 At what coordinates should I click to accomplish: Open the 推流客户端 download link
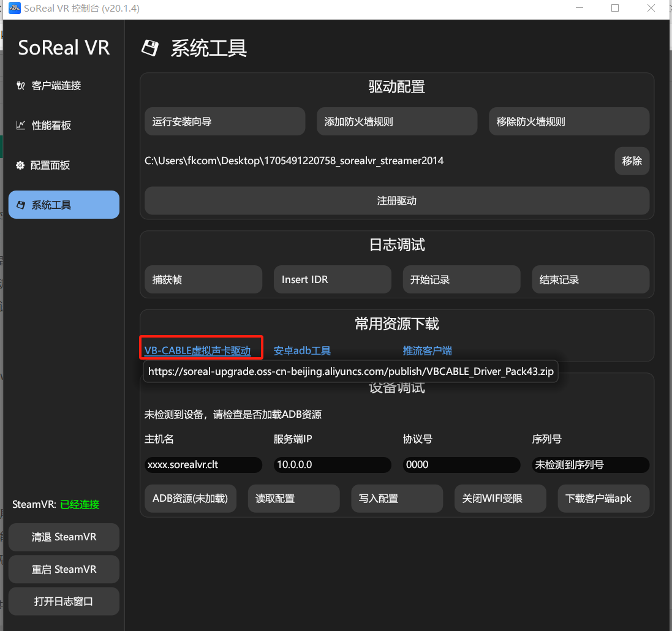coord(428,350)
